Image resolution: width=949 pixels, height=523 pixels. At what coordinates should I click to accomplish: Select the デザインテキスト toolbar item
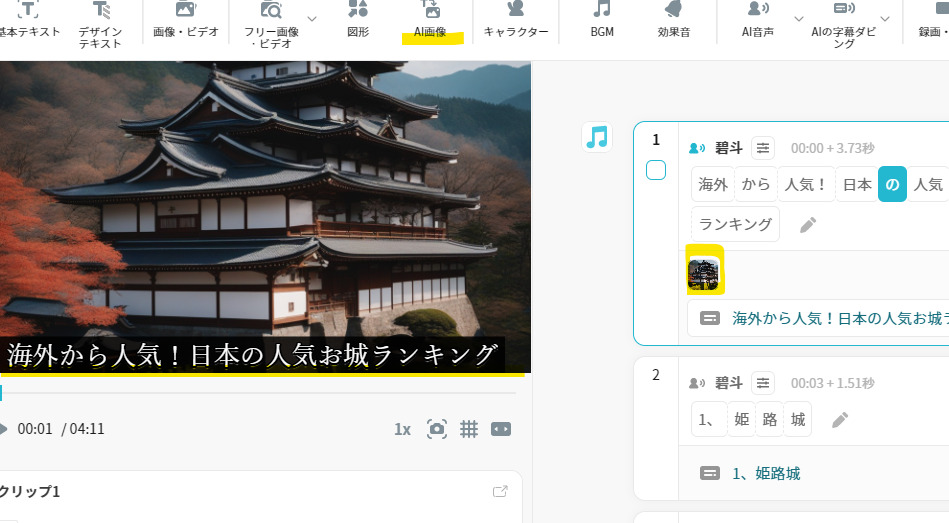tap(100, 23)
